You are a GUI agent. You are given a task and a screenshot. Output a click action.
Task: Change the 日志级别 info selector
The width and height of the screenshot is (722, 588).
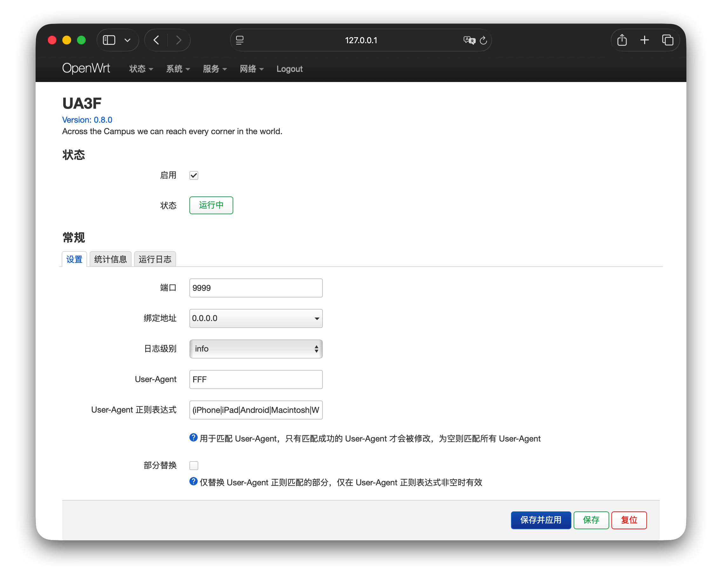(x=256, y=349)
